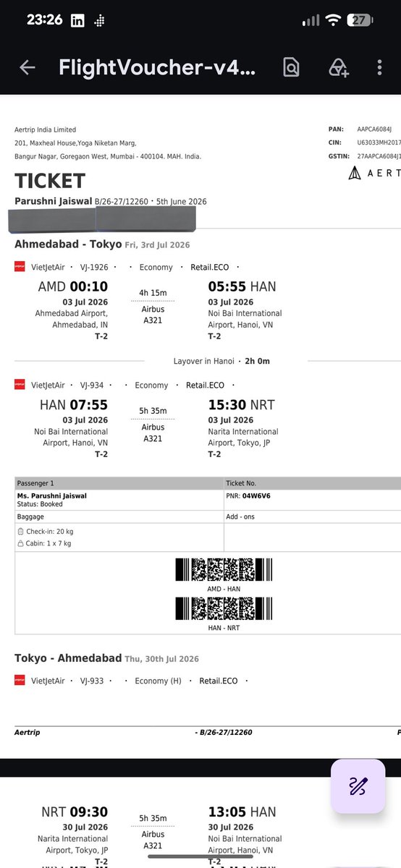Tap the 4h 15m flight duration
401x868 pixels.
tap(153, 293)
